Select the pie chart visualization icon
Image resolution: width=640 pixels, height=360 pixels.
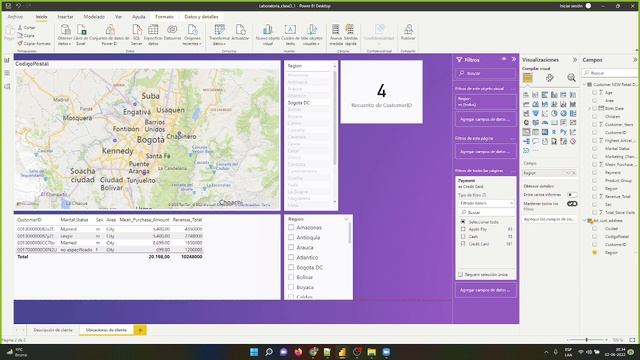pyautogui.click(x=554, y=113)
